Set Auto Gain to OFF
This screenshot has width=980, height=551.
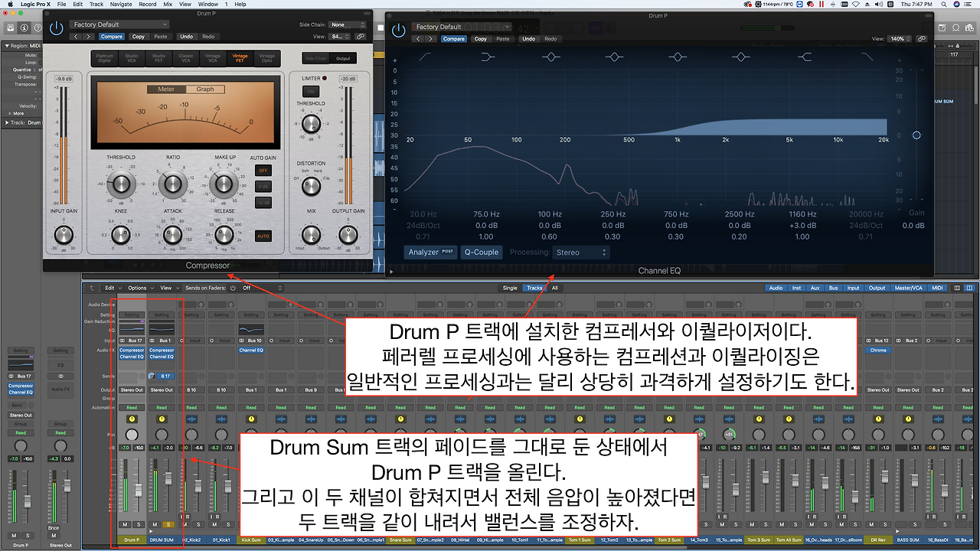click(x=263, y=170)
